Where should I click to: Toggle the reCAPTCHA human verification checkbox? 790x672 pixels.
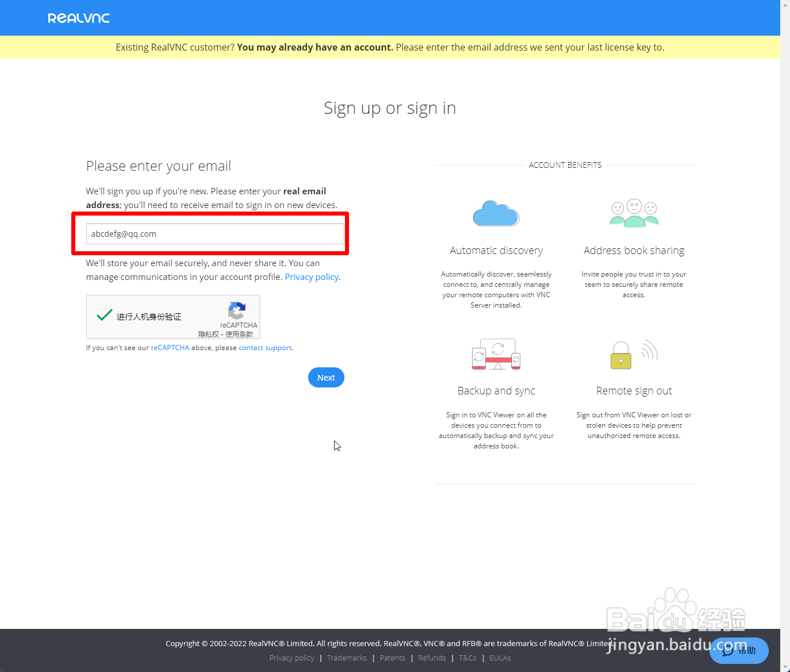pyautogui.click(x=105, y=315)
